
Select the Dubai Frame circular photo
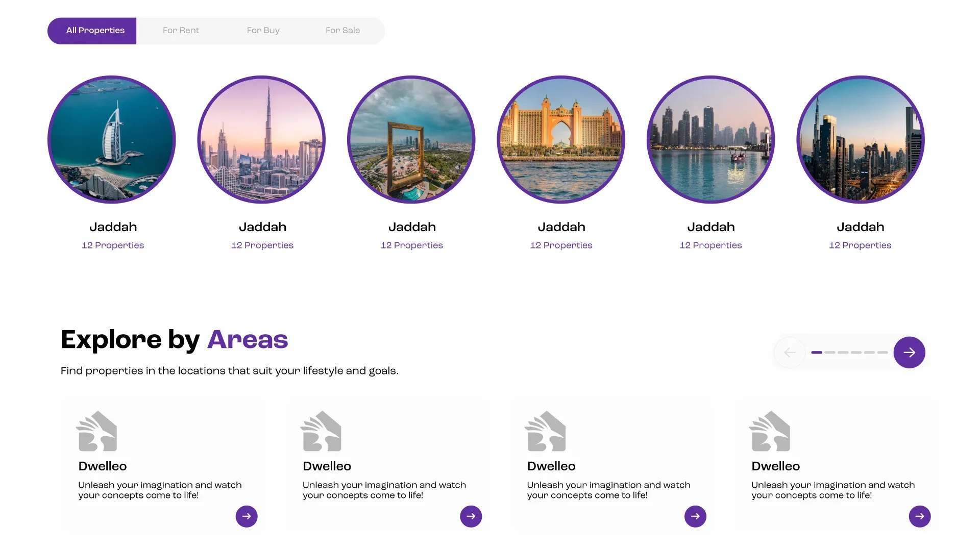pos(411,139)
